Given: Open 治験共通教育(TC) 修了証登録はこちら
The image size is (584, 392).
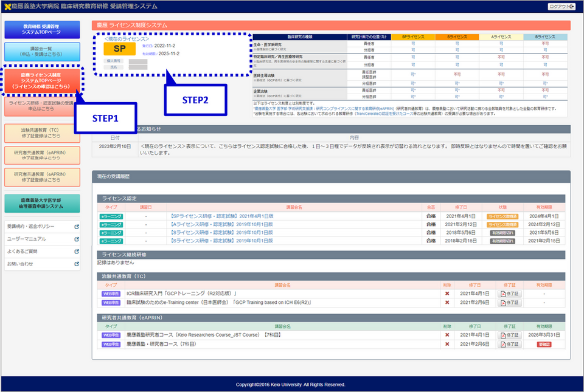Looking at the screenshot, I should click(x=42, y=133).
